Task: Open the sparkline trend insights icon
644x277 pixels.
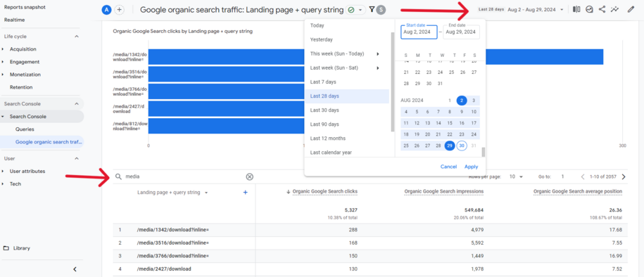Action: [x=614, y=9]
